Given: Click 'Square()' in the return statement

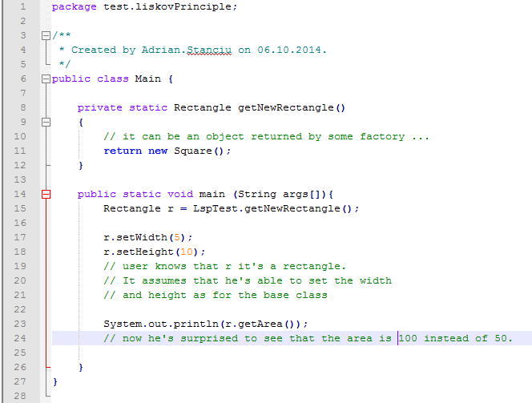Looking at the screenshot, I should tap(199, 151).
